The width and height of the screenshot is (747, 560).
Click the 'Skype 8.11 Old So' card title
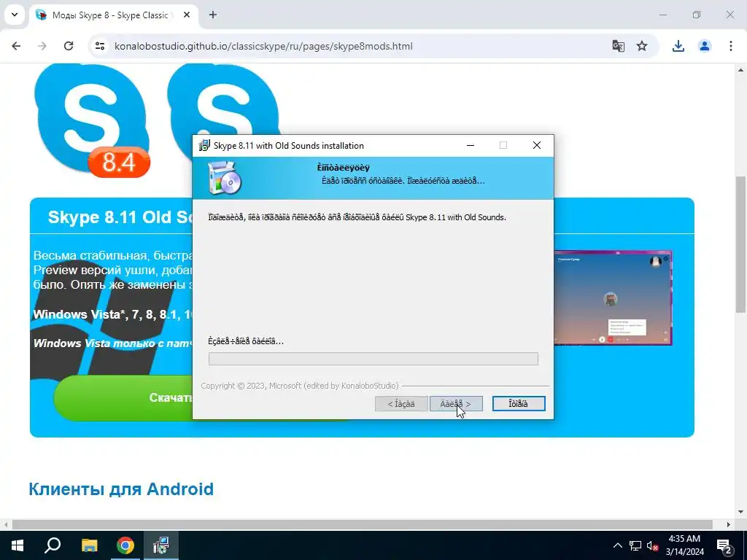pyautogui.click(x=120, y=217)
